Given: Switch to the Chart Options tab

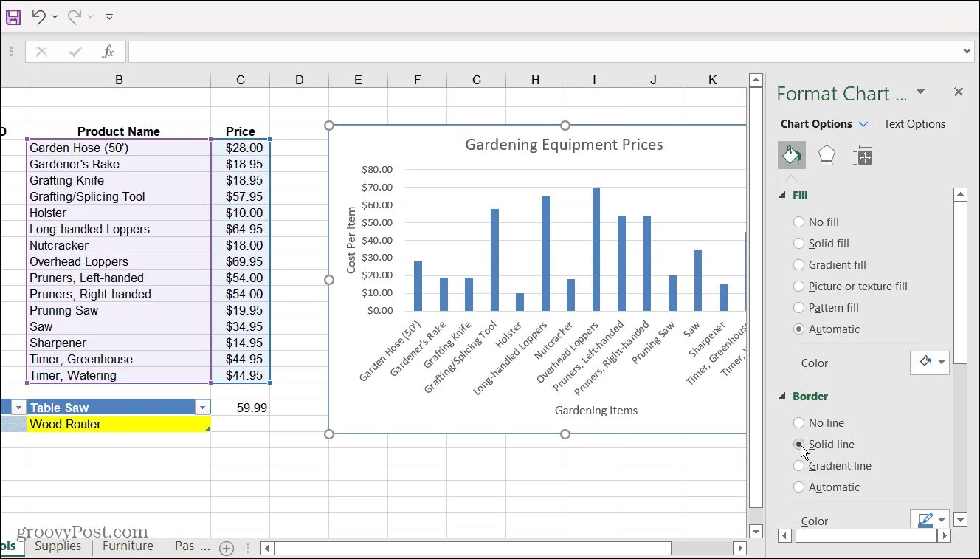Looking at the screenshot, I should click(x=816, y=124).
